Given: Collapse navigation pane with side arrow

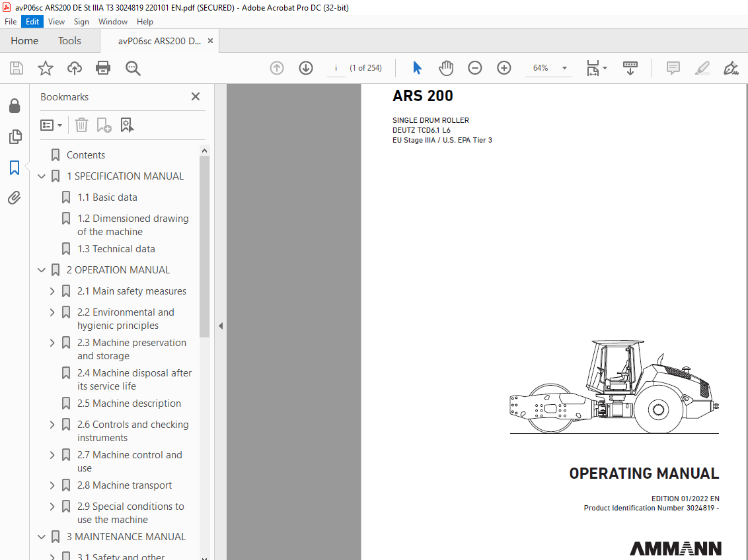Looking at the screenshot, I should point(221,326).
